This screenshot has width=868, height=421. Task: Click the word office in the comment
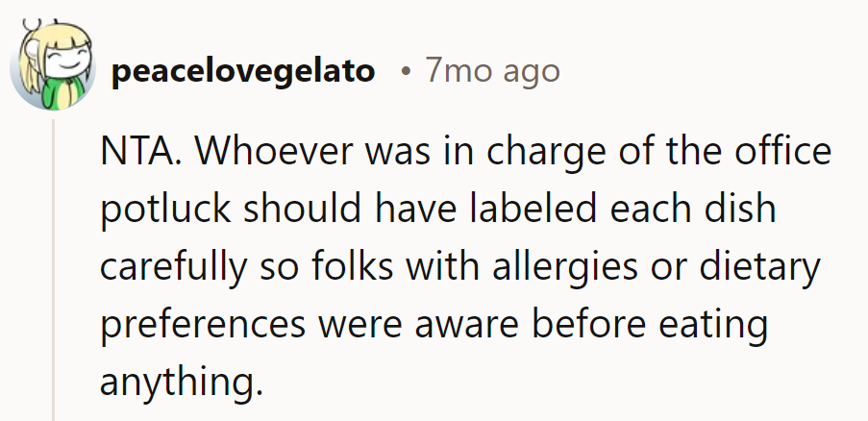[x=781, y=154]
